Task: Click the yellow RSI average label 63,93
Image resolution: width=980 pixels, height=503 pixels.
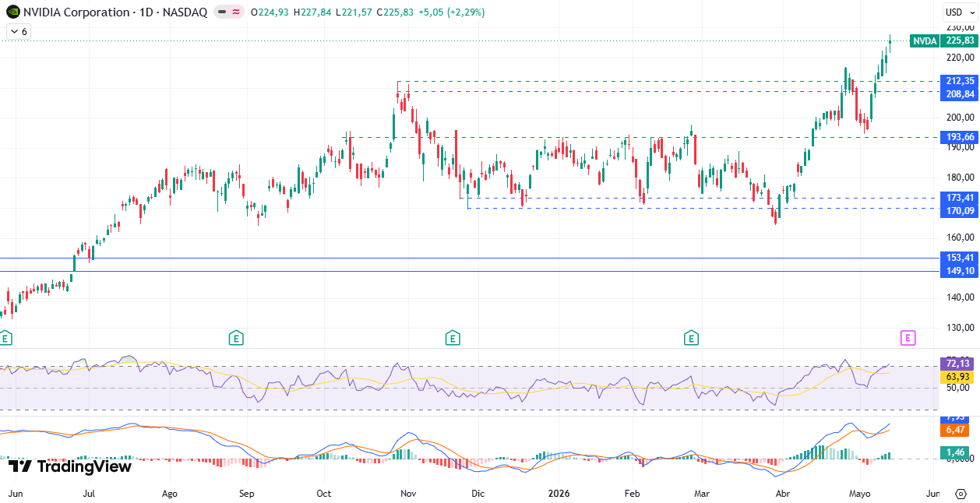Action: point(958,377)
